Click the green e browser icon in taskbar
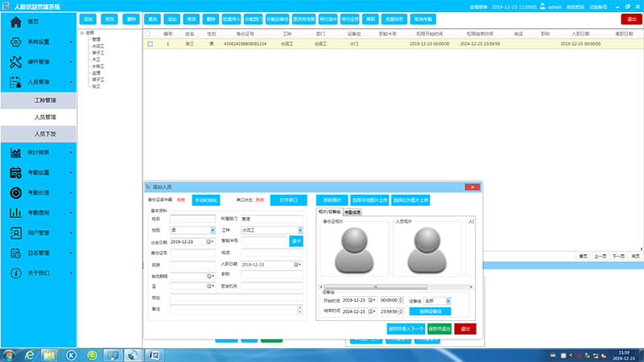The image size is (644, 362). coord(92,356)
